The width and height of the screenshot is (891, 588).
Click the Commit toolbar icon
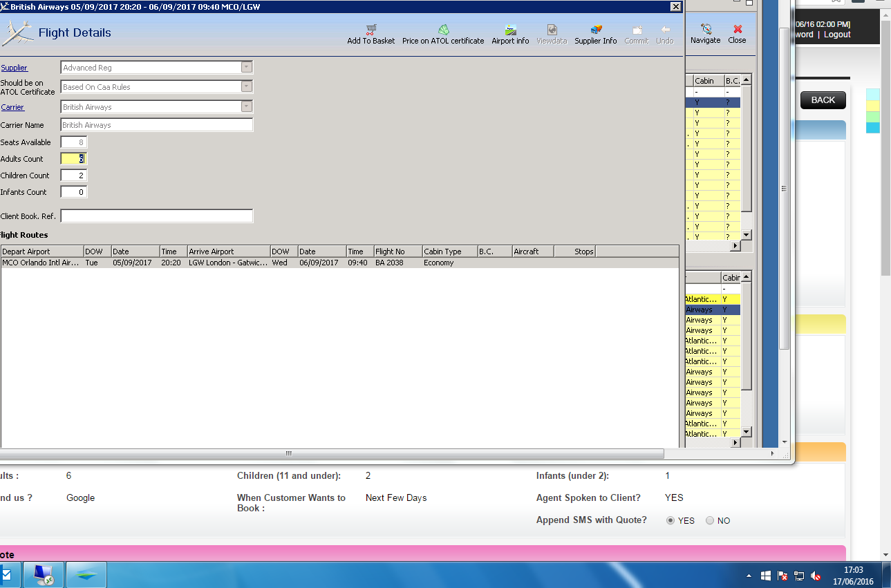click(x=637, y=30)
